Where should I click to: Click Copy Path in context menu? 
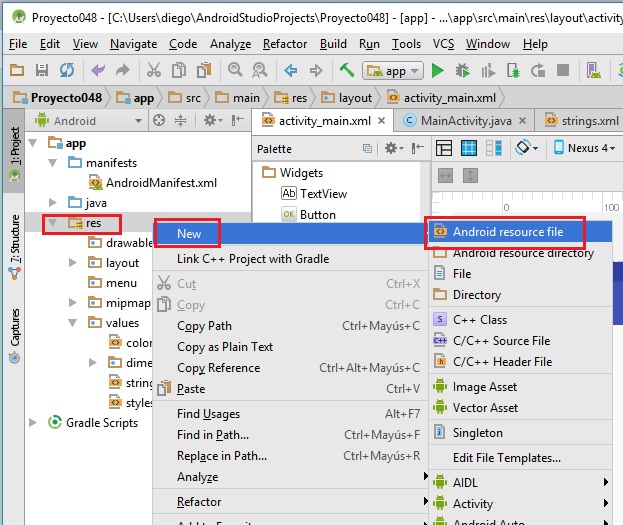click(289, 326)
